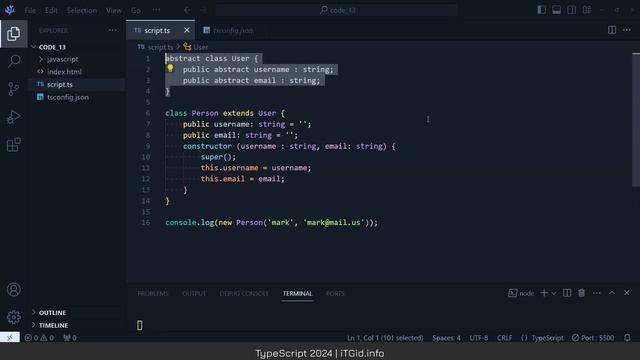Click the forwarded ports status item
The image size is (640, 360).
(69, 338)
